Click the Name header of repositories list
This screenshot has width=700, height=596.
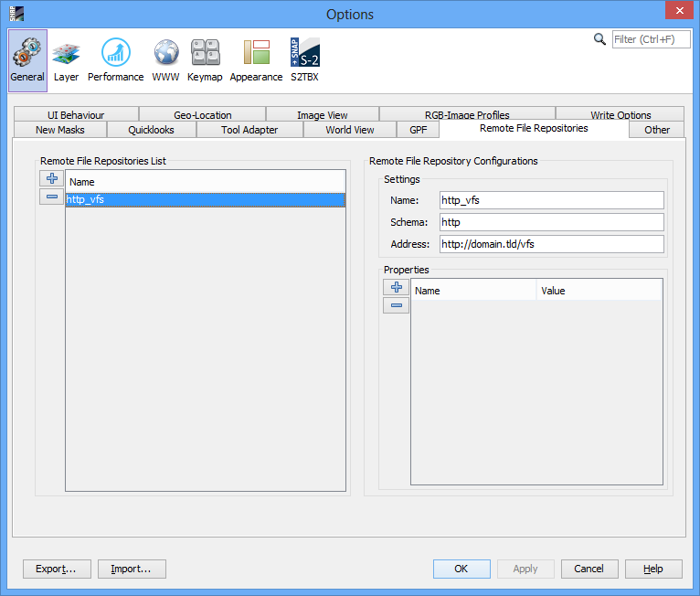pyautogui.click(x=206, y=182)
